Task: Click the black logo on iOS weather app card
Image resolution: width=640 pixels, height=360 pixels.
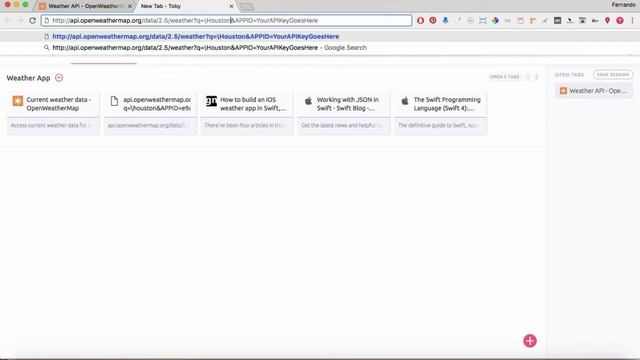Action: point(211,101)
